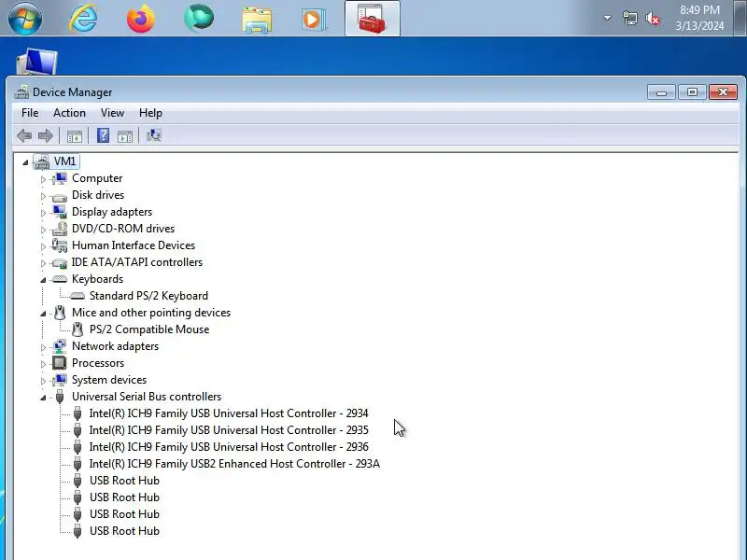Collapse the VM1 root node
This screenshot has width=747, height=560.
click(x=25, y=162)
